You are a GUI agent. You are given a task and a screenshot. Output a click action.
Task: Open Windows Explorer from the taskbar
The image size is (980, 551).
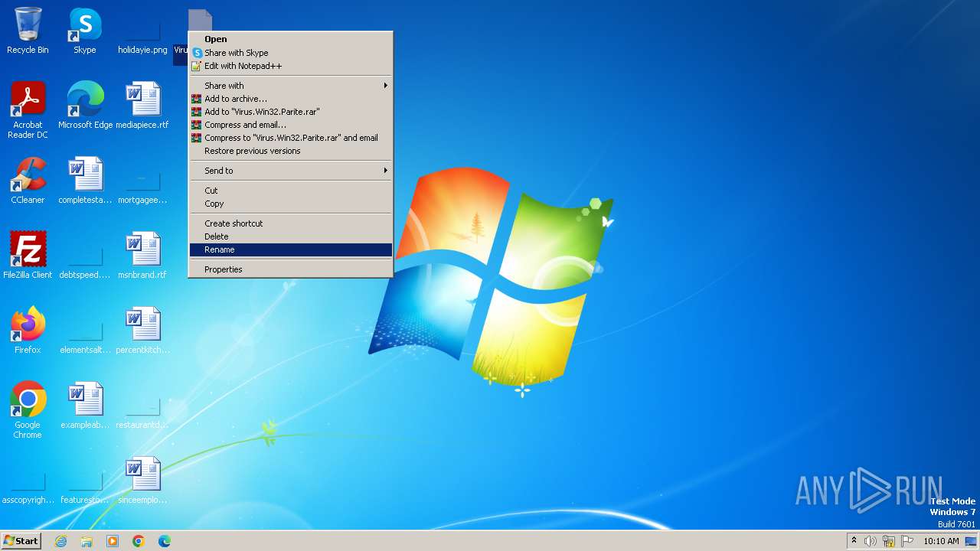click(87, 541)
